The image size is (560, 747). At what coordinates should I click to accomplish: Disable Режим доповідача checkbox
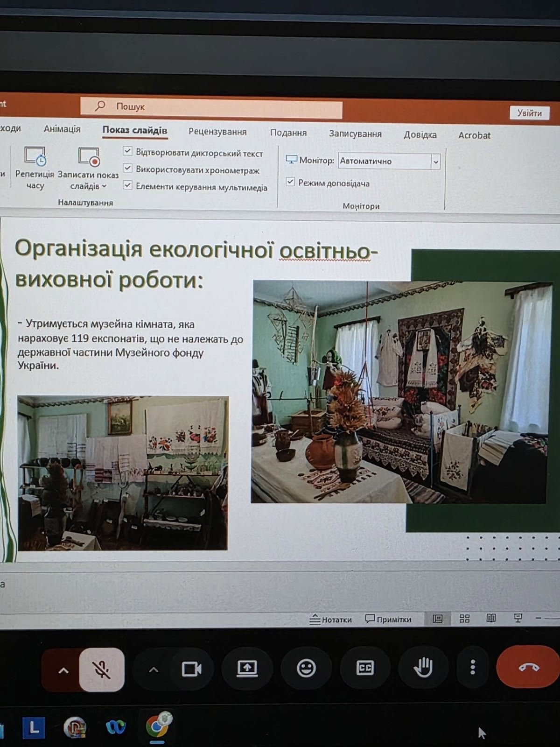tap(290, 182)
